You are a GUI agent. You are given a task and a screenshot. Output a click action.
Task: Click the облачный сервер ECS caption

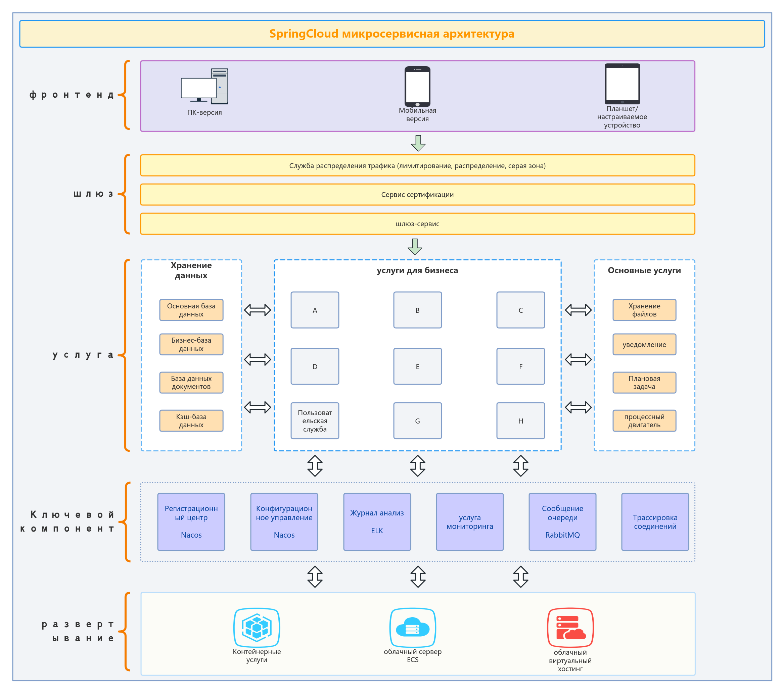(413, 656)
